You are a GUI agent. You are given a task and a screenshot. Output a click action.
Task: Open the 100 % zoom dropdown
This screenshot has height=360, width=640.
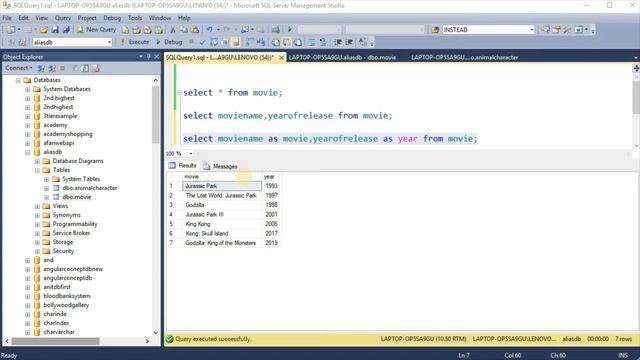click(191, 153)
